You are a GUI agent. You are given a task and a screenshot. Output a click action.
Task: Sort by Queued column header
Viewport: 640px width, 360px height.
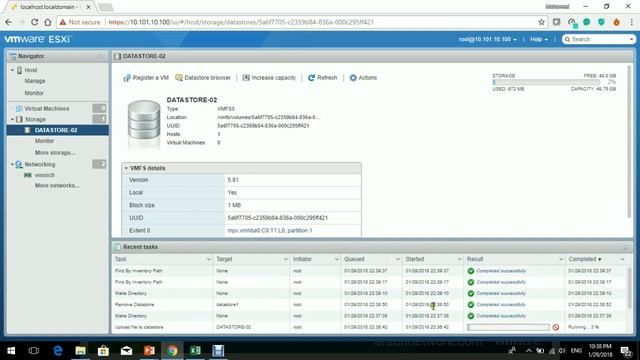click(354, 259)
